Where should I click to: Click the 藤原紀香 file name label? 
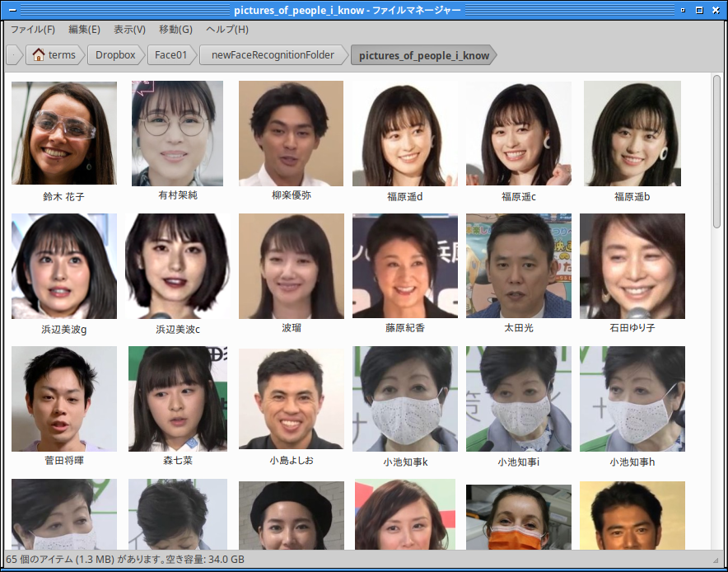point(405,328)
